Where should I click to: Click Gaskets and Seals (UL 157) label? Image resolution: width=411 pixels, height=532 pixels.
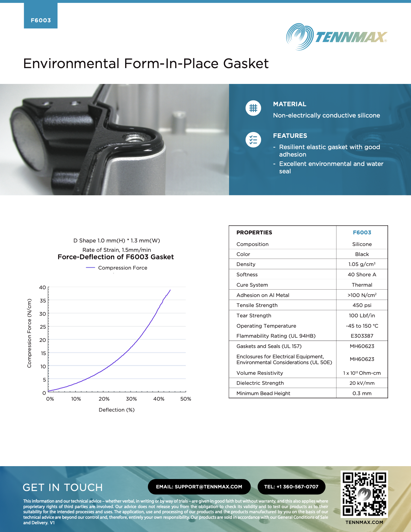(x=269, y=346)
